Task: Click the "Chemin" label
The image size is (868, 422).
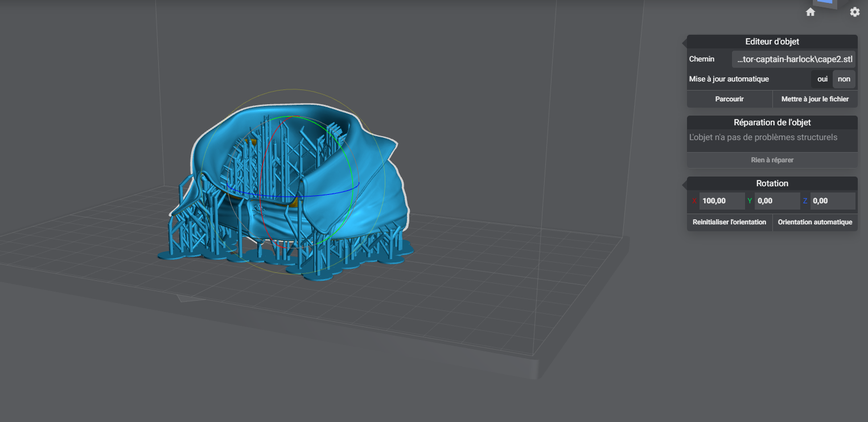Action: pos(702,59)
